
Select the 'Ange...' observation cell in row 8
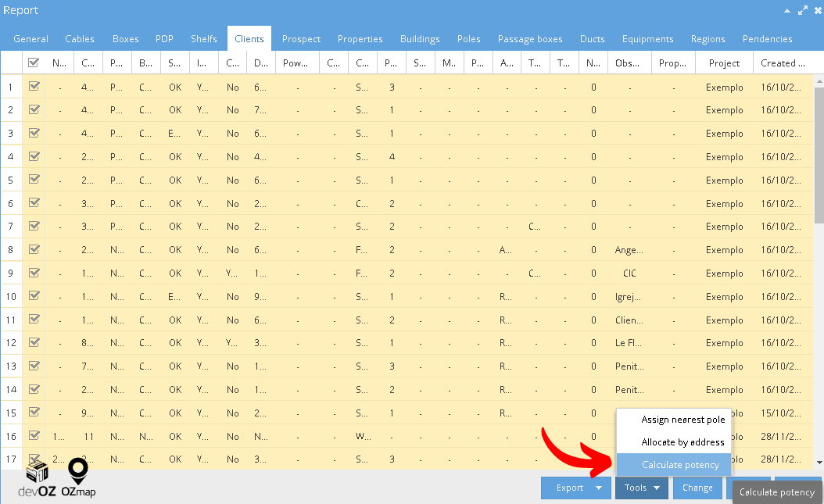(629, 250)
